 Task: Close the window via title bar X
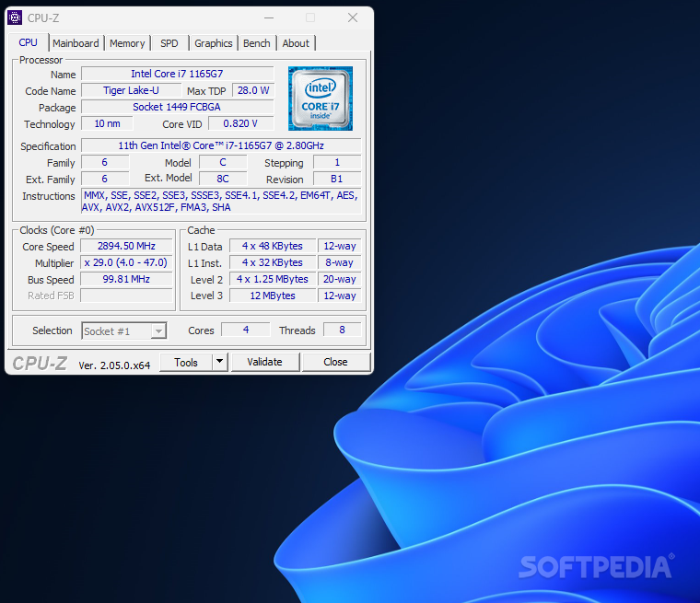(x=353, y=17)
